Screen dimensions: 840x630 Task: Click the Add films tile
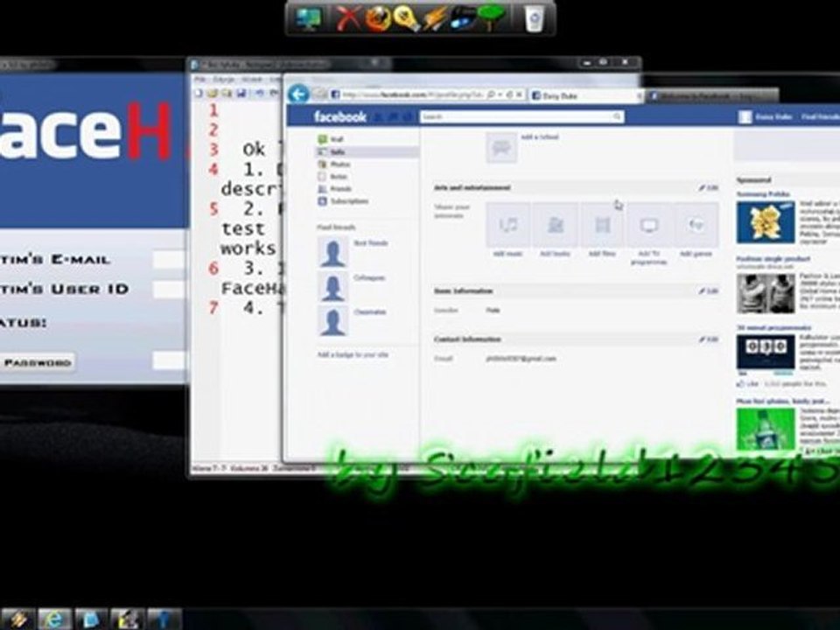coord(602,225)
